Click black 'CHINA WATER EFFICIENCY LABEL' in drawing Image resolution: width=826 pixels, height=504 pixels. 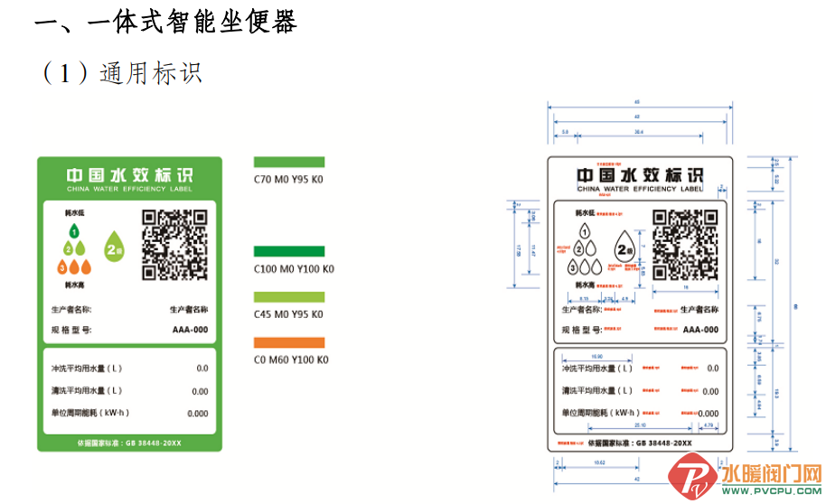(640, 189)
